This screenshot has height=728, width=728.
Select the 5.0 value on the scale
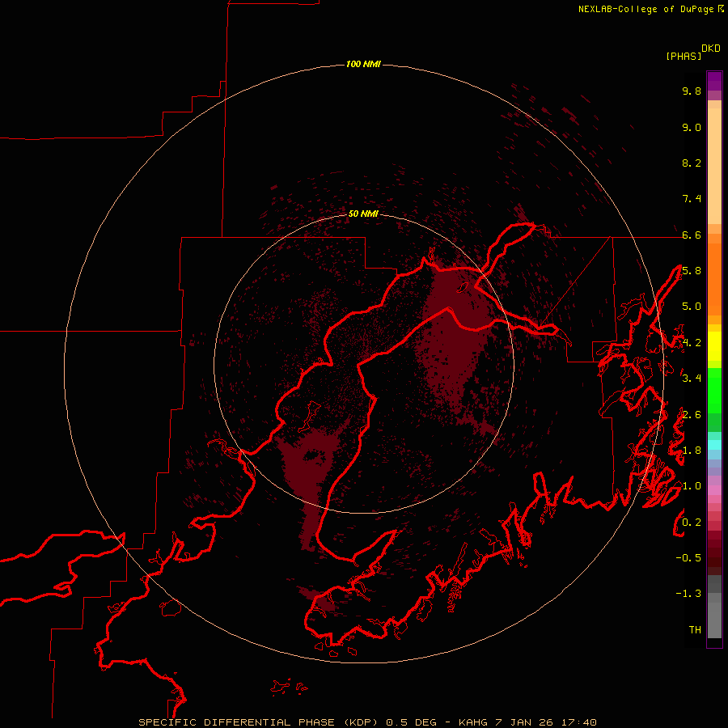point(692,307)
